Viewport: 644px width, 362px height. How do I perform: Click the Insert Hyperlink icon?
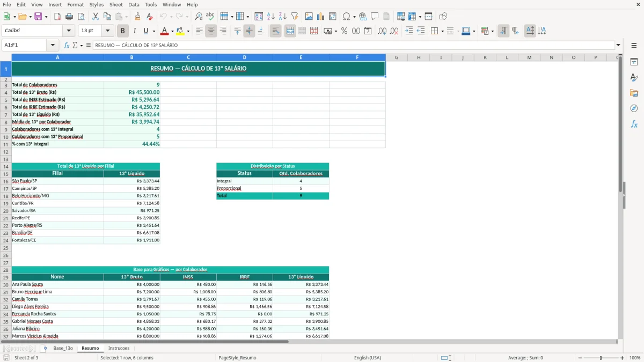point(363,17)
